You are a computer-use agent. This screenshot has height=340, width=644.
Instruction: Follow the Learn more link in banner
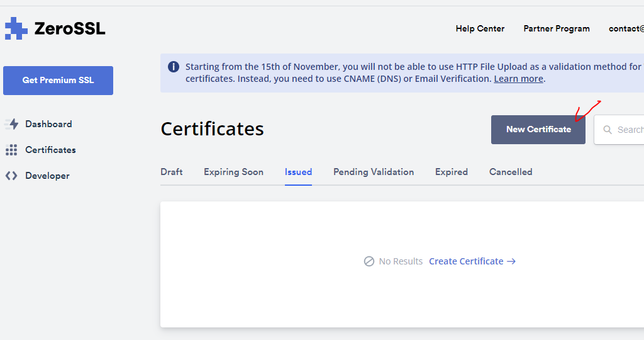518,79
